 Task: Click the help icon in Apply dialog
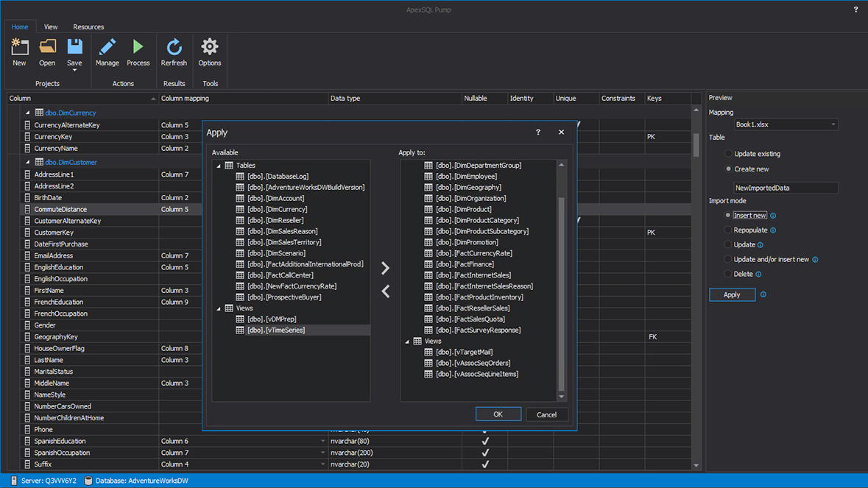(538, 132)
